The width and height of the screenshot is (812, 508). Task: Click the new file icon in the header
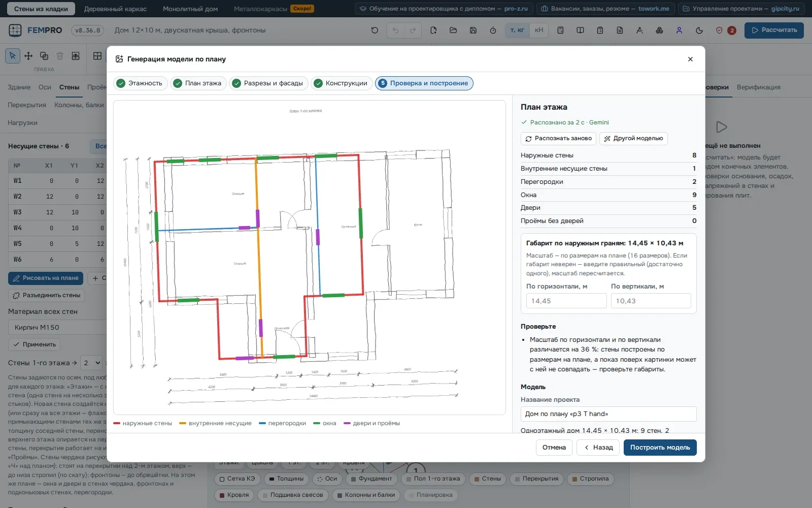(433, 30)
